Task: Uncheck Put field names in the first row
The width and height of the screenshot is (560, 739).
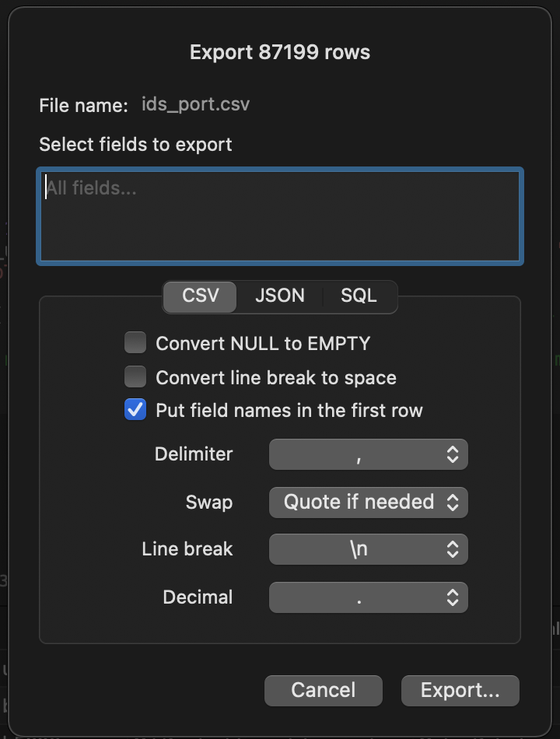Action: 135,409
